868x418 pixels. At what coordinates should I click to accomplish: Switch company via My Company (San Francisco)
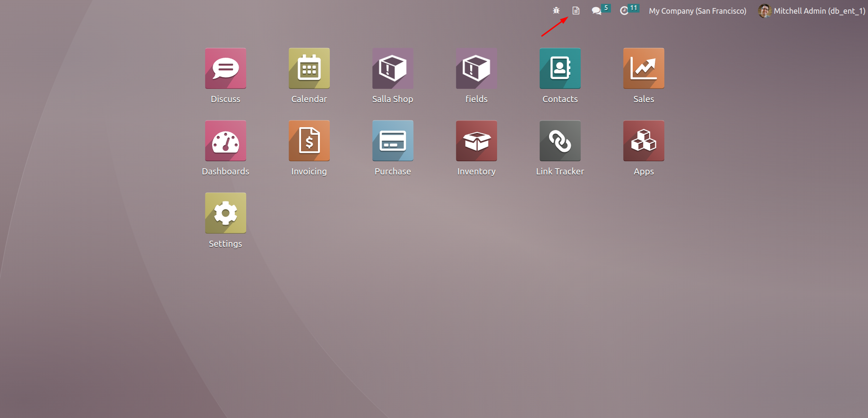(x=697, y=11)
